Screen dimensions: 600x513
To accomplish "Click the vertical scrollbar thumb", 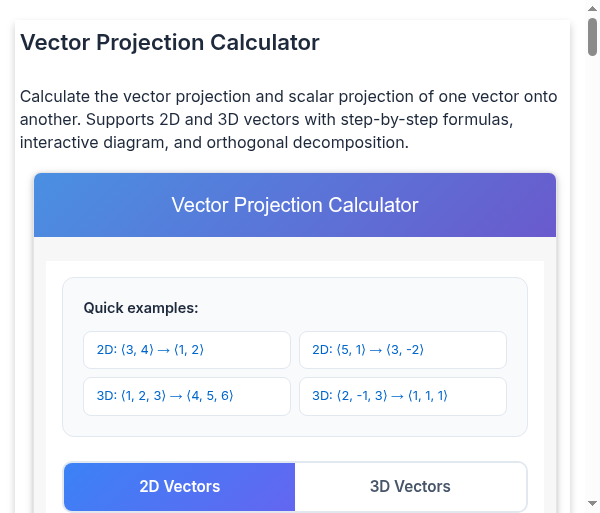I will coord(592,37).
